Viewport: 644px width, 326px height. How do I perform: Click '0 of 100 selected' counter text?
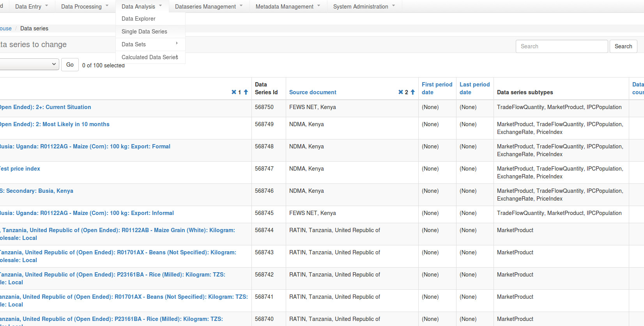[x=103, y=65]
